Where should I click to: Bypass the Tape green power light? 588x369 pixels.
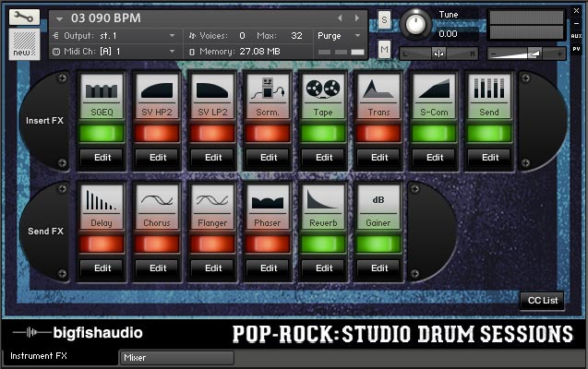[323, 134]
